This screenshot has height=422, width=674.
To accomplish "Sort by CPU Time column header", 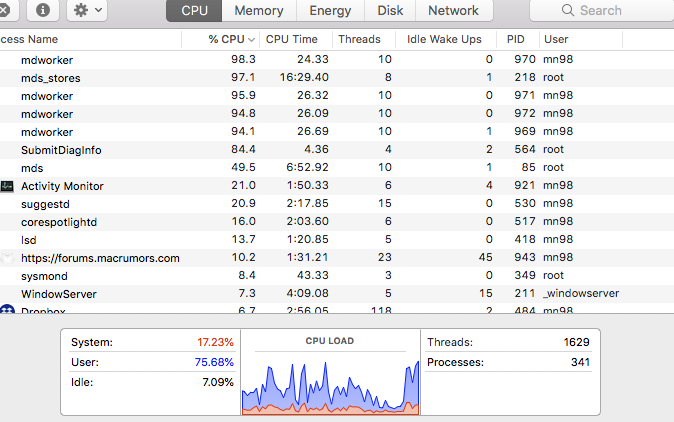I will coord(296,40).
